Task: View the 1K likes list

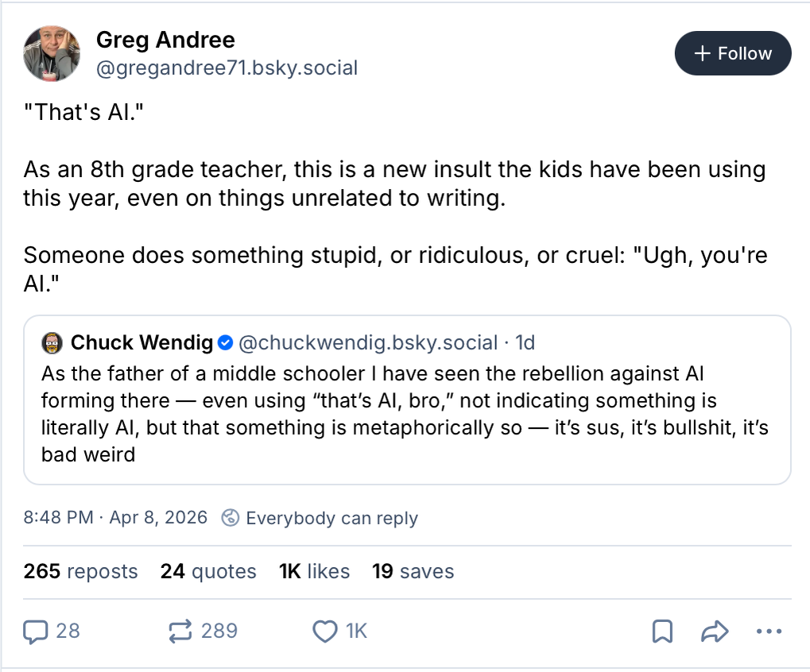Action: [x=314, y=571]
